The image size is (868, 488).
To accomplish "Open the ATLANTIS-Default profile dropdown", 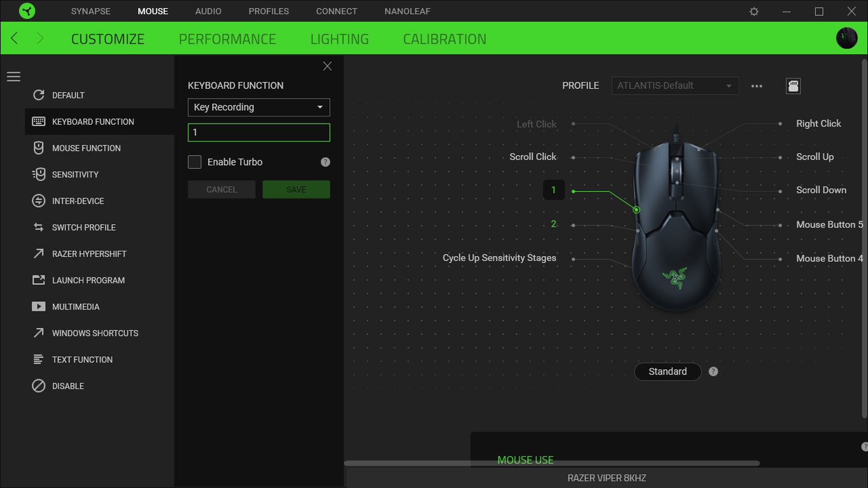I will [x=675, y=86].
